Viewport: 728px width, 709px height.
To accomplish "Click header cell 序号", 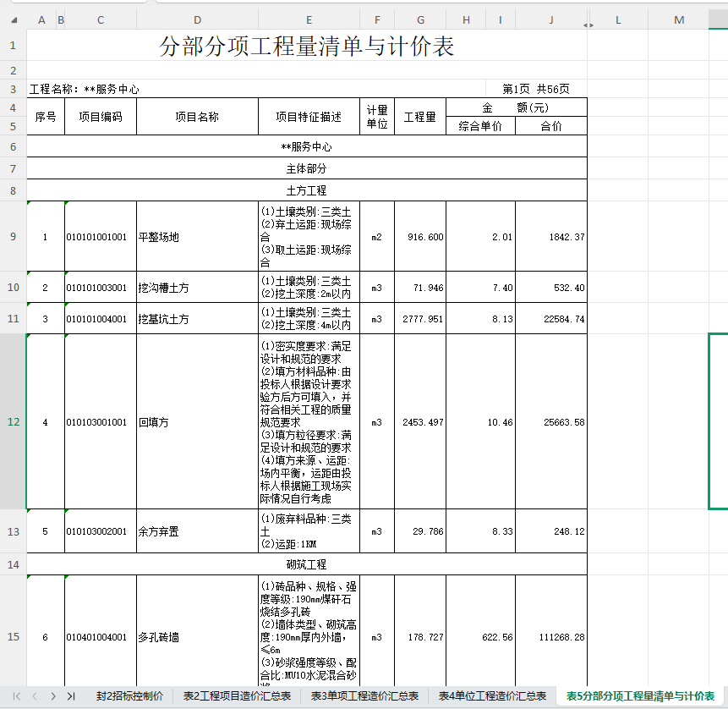I will tap(46, 117).
